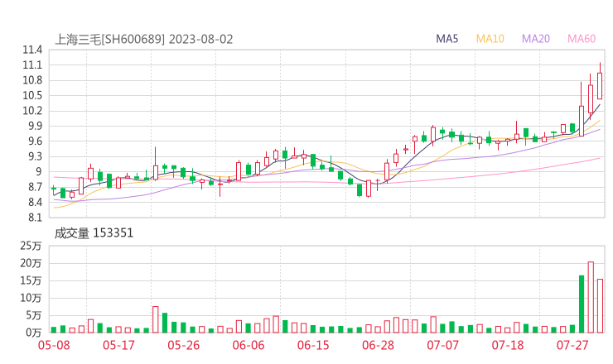The height and width of the screenshot is (364, 613).
Task: Click the MA20 legend label
Action: (536, 39)
